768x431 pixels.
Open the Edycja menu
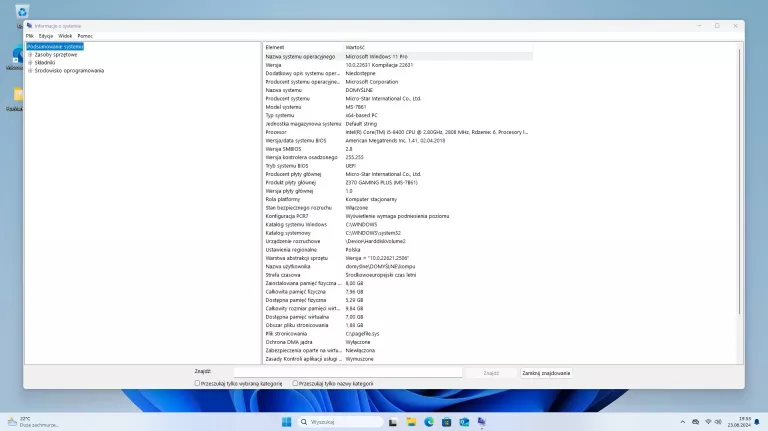(46, 36)
